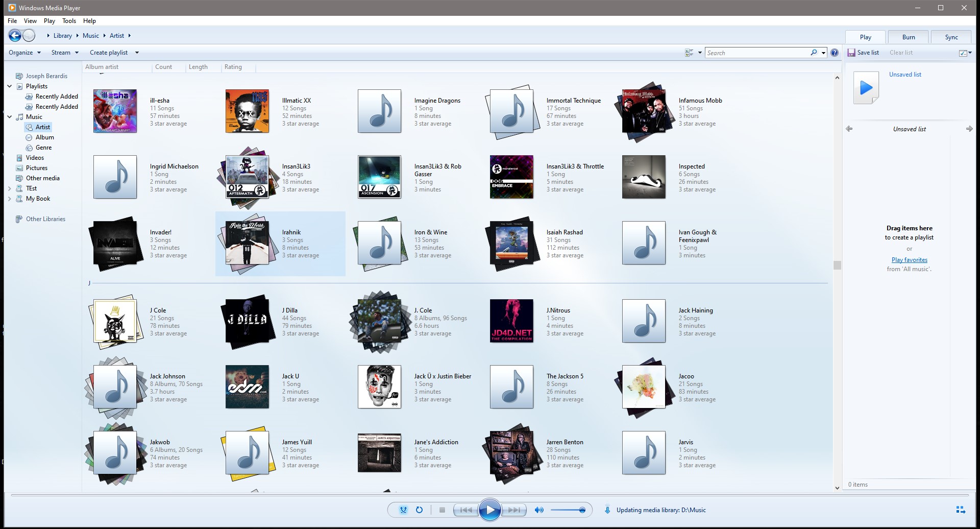Turn repeat on
The height and width of the screenshot is (529, 980).
419,510
